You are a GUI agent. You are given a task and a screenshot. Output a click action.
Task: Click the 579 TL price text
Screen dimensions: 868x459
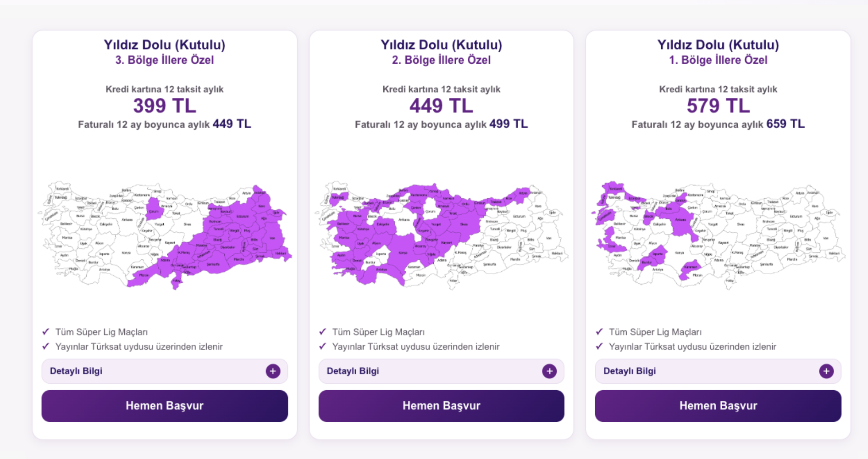718,106
